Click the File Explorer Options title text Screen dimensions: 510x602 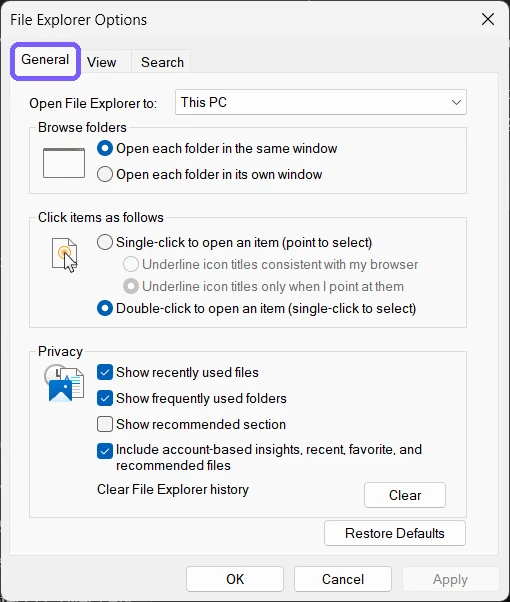78,20
